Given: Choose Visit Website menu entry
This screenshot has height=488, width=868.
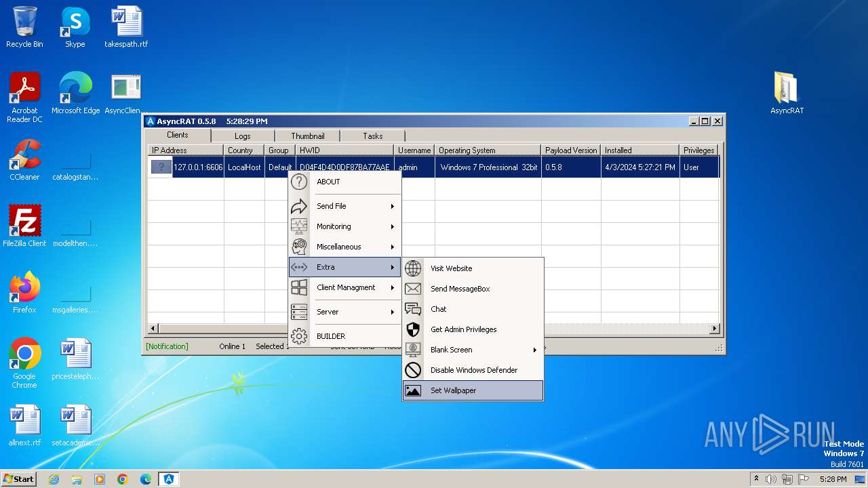Looking at the screenshot, I should (x=473, y=268).
